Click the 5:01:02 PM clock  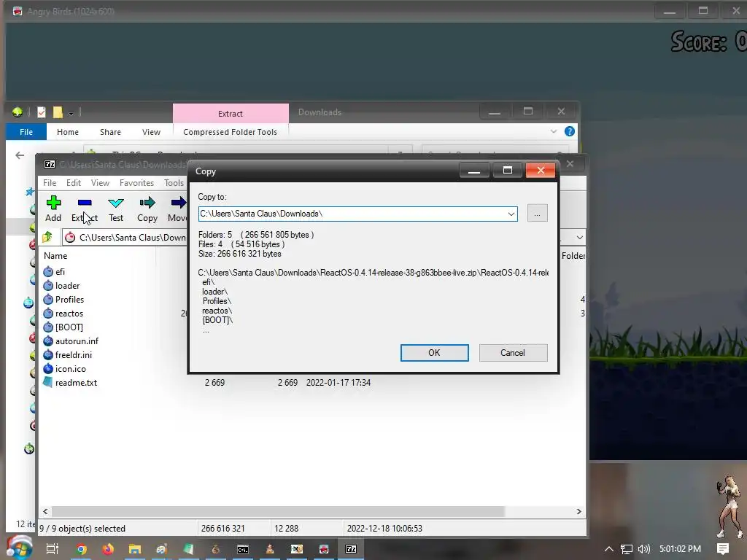coord(681,549)
